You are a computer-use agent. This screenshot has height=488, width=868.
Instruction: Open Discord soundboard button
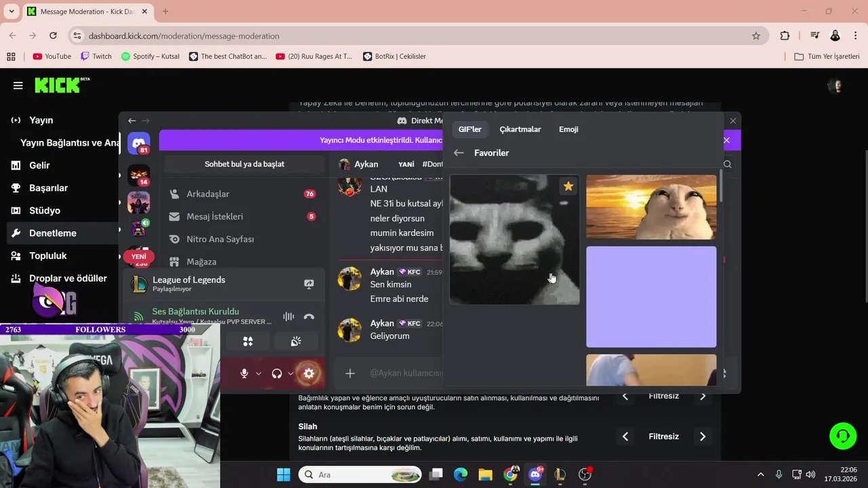[296, 342]
